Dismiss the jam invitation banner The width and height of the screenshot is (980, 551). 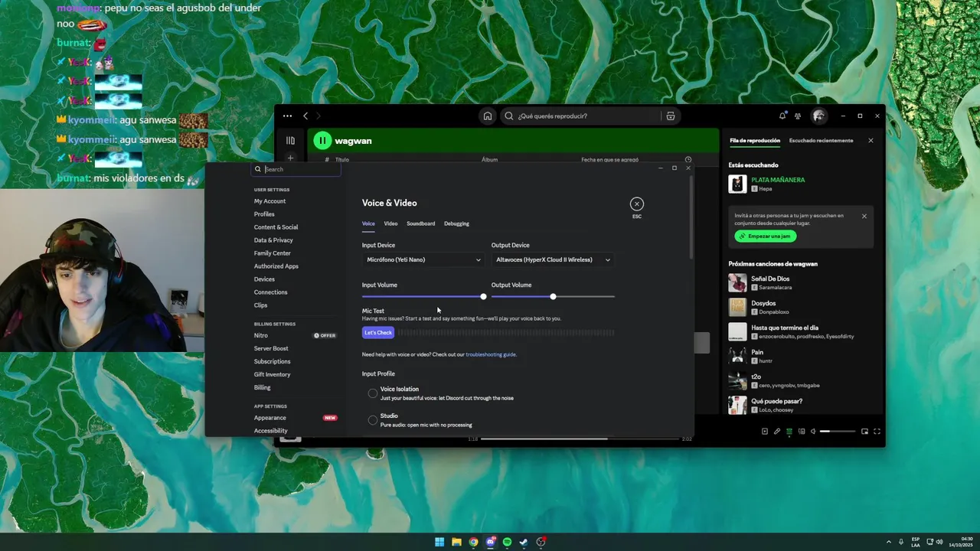(x=864, y=216)
